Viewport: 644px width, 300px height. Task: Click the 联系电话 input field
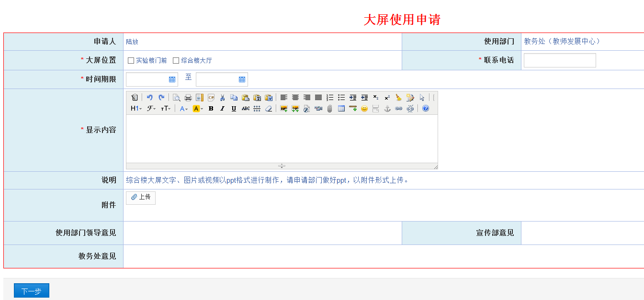pyautogui.click(x=559, y=60)
